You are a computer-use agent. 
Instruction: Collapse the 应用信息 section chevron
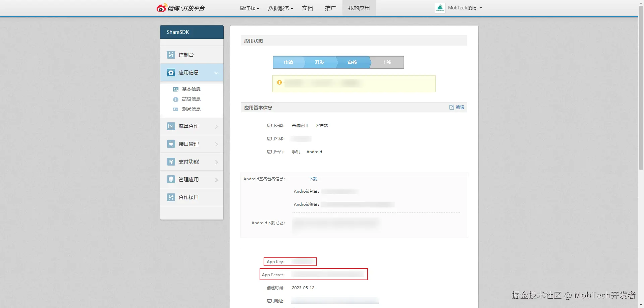click(x=216, y=73)
